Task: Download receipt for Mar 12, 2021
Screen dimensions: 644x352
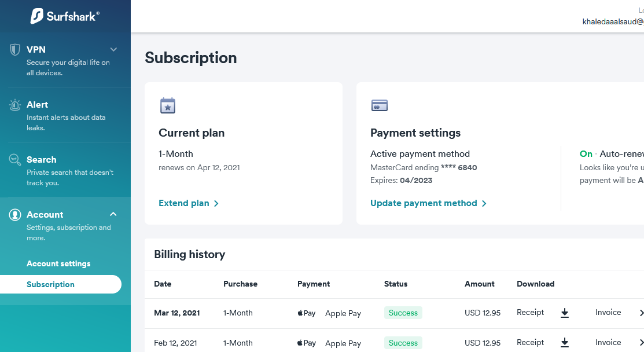Action: [565, 313]
